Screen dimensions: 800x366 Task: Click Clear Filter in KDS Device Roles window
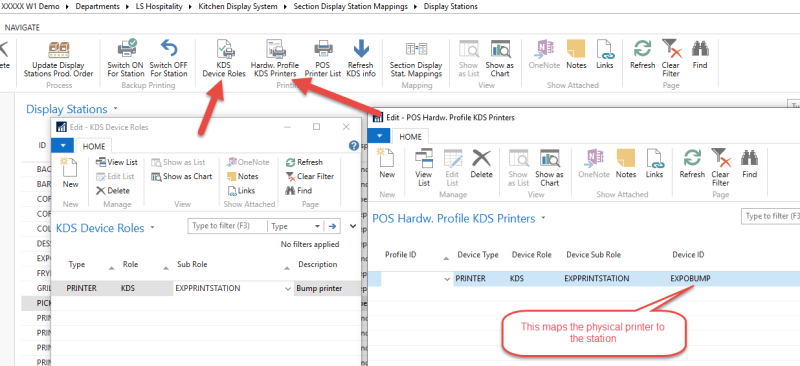pos(310,177)
